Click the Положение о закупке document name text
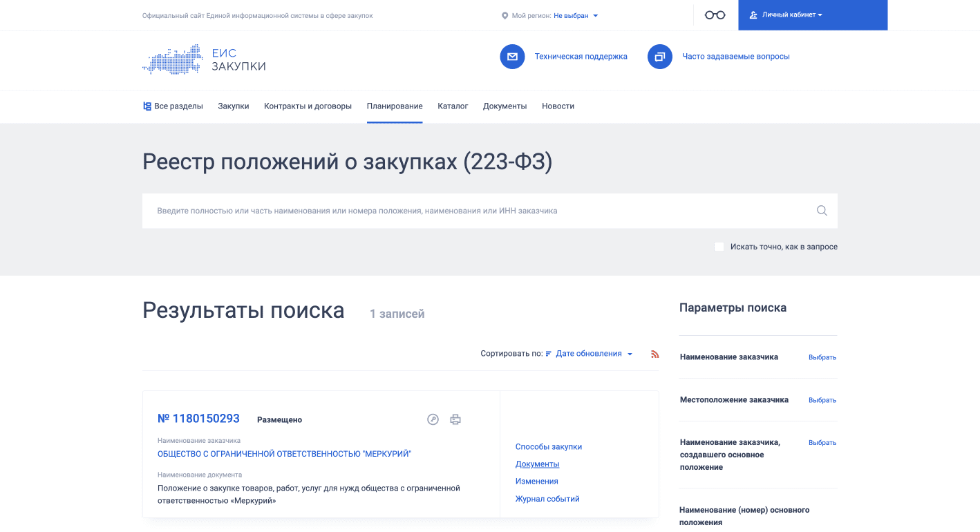980x532 pixels. coord(309,495)
